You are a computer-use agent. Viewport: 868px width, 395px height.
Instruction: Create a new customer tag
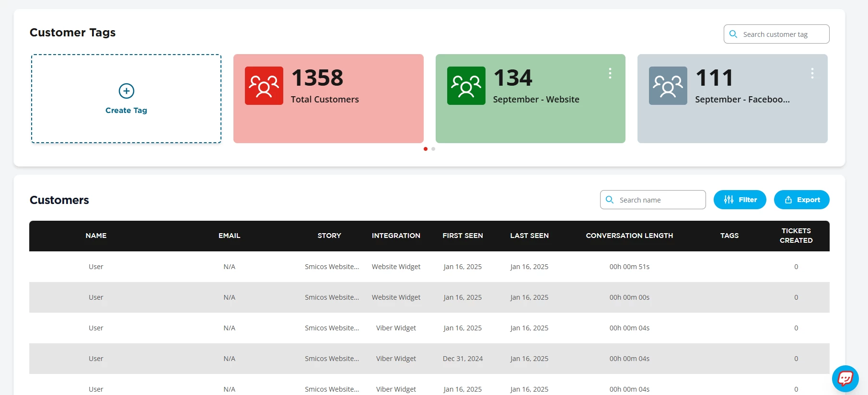click(126, 110)
